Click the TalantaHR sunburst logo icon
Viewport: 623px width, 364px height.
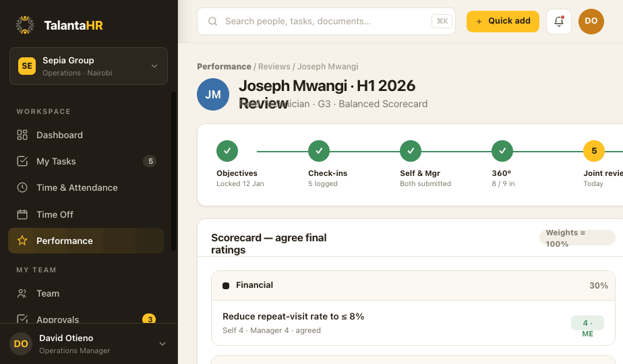[x=25, y=25]
